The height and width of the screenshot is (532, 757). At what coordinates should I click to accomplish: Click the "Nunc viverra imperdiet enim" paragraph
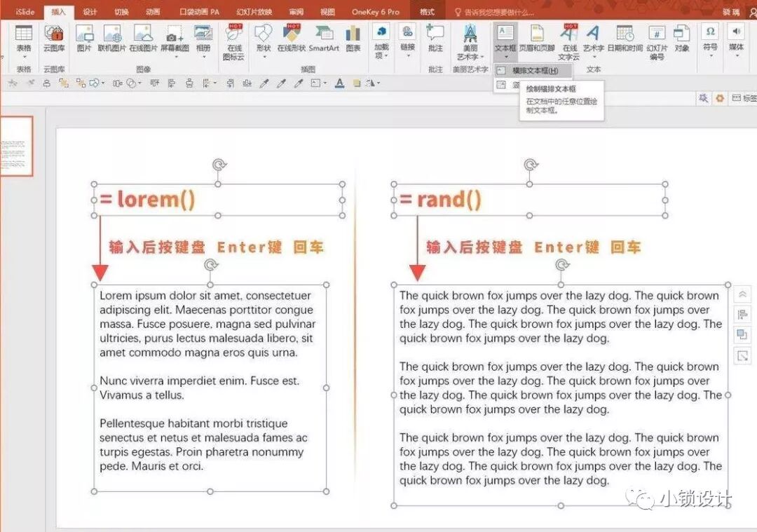[x=199, y=388]
